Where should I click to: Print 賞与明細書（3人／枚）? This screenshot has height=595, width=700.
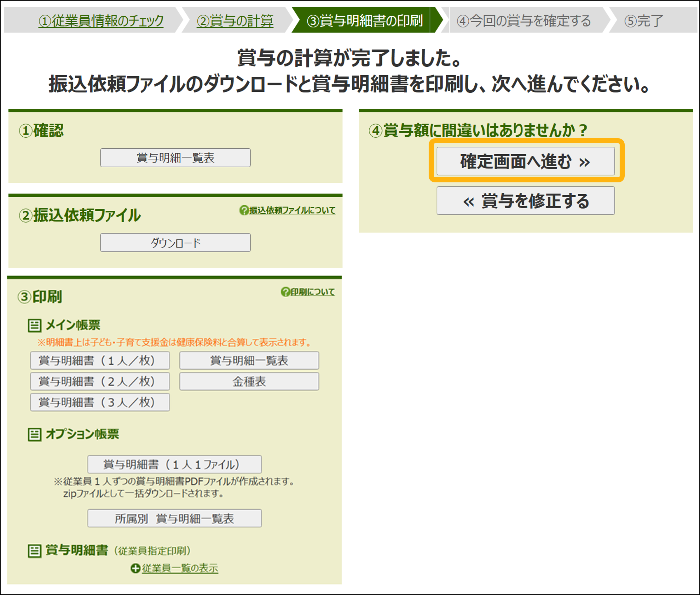point(100,402)
